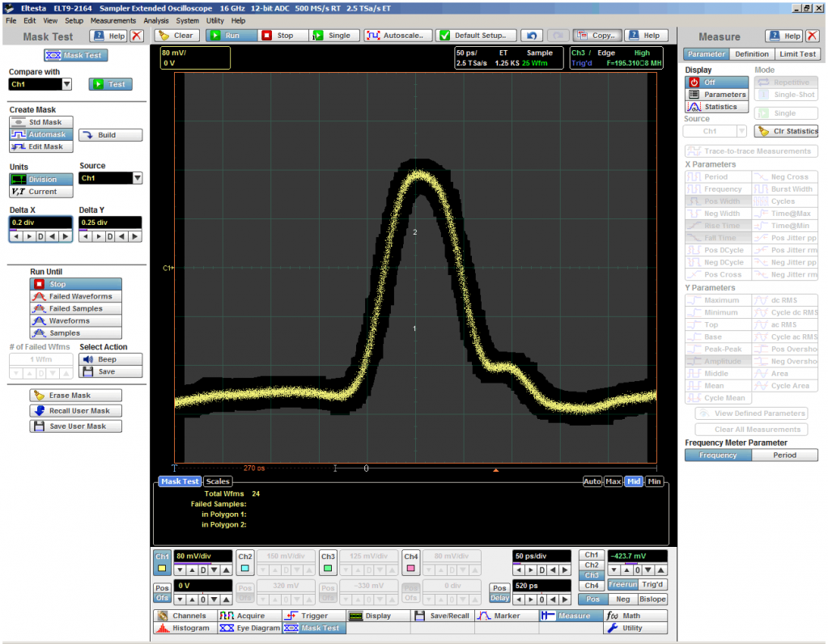828x644 pixels.
Task: Open the mask Source channel dropdown
Action: (x=137, y=178)
